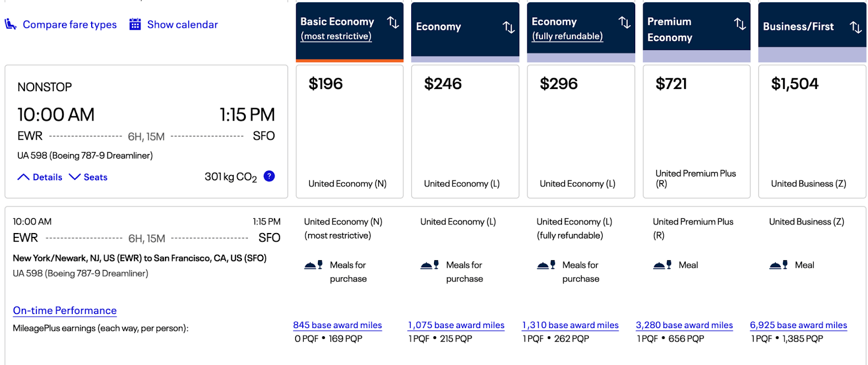Click 845 base award miles link

click(337, 325)
